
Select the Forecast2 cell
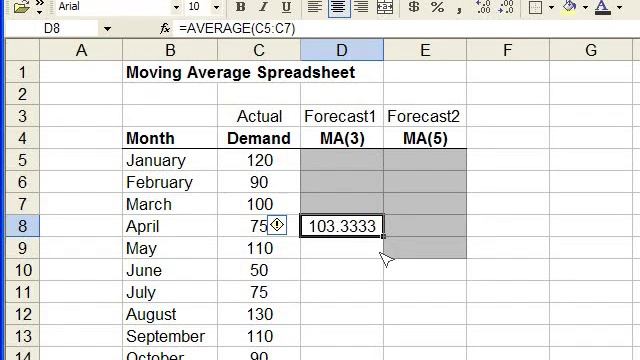[425, 116]
